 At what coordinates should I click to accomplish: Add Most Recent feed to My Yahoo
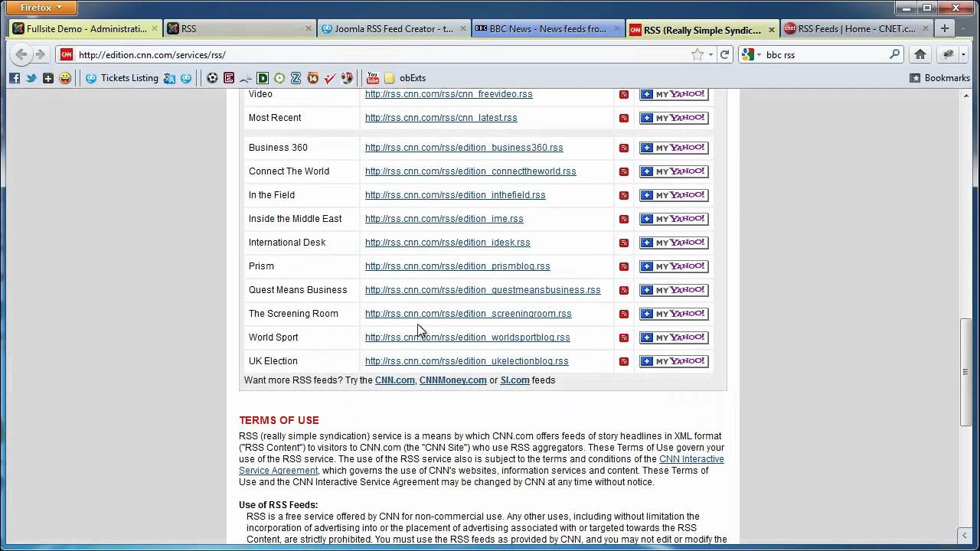pos(674,118)
